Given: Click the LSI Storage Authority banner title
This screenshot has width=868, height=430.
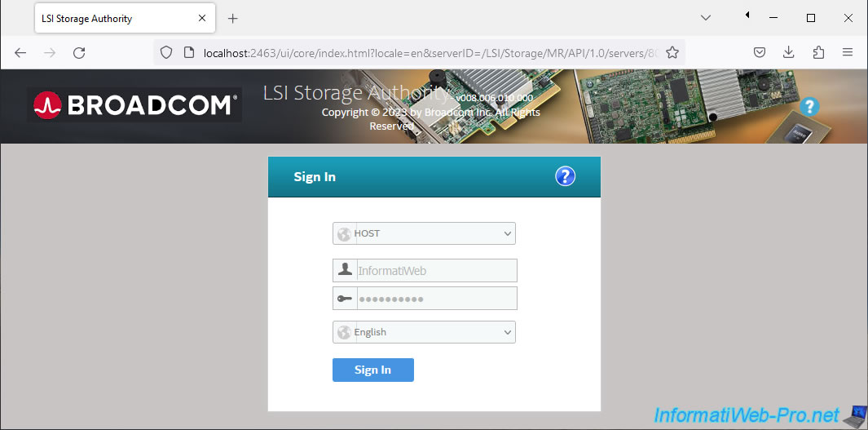Looking at the screenshot, I should pyautogui.click(x=356, y=92).
